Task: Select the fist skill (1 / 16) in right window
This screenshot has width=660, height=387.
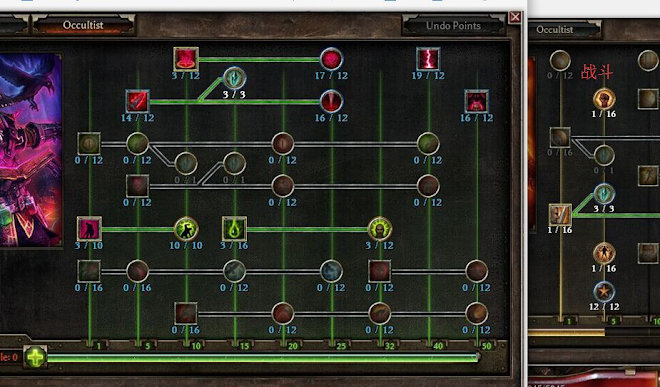Action: click(x=604, y=99)
